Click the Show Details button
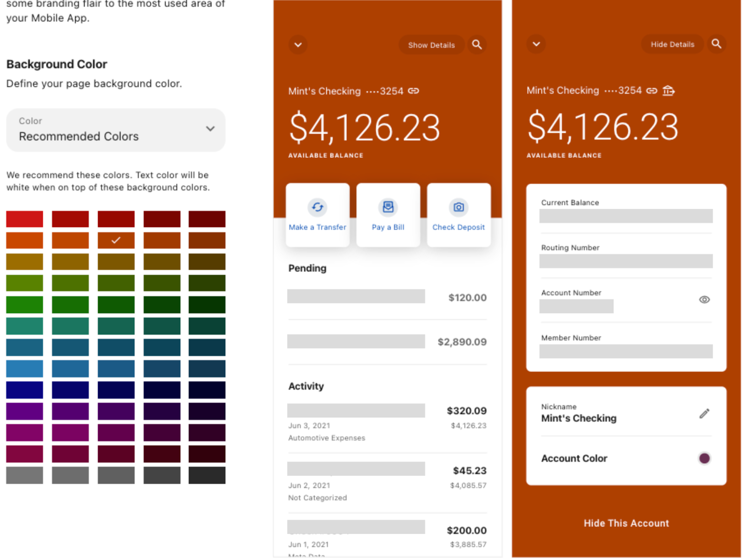Image resolution: width=743 pixels, height=560 pixels. (x=431, y=45)
